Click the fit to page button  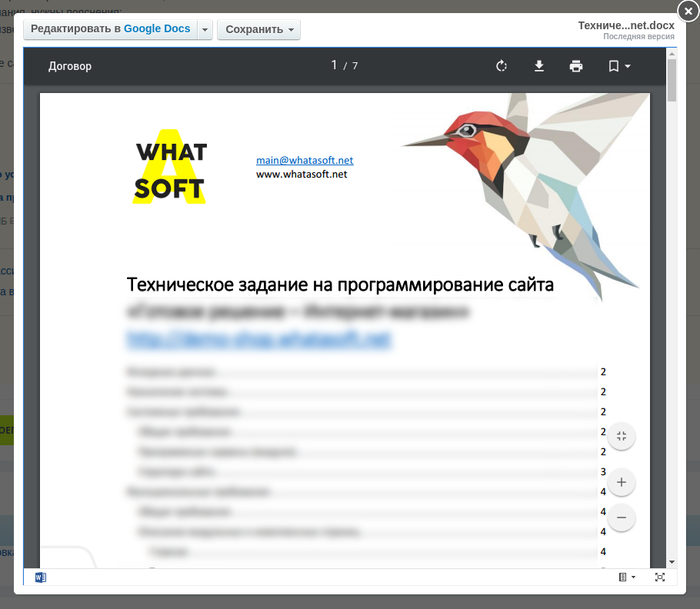coord(622,437)
